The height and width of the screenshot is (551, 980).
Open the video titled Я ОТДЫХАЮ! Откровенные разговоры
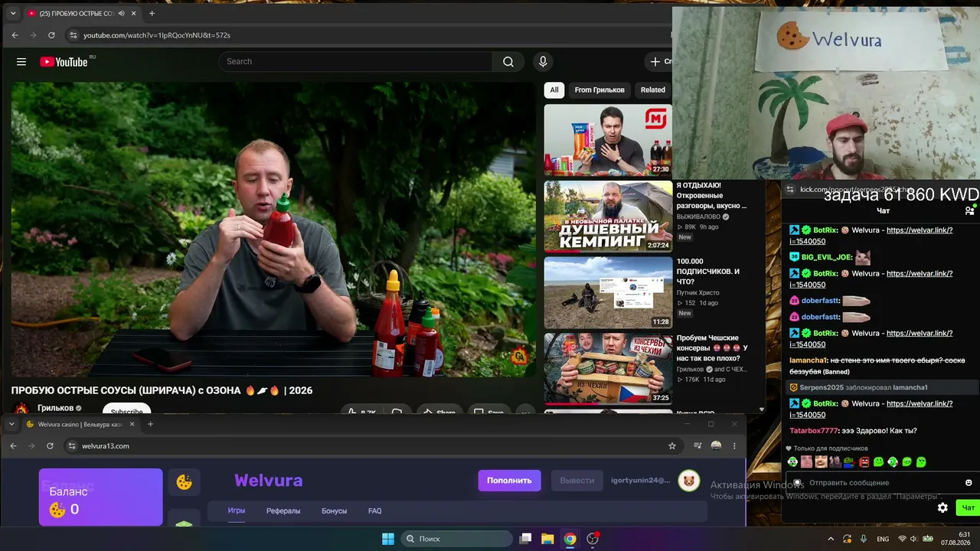coord(711,195)
